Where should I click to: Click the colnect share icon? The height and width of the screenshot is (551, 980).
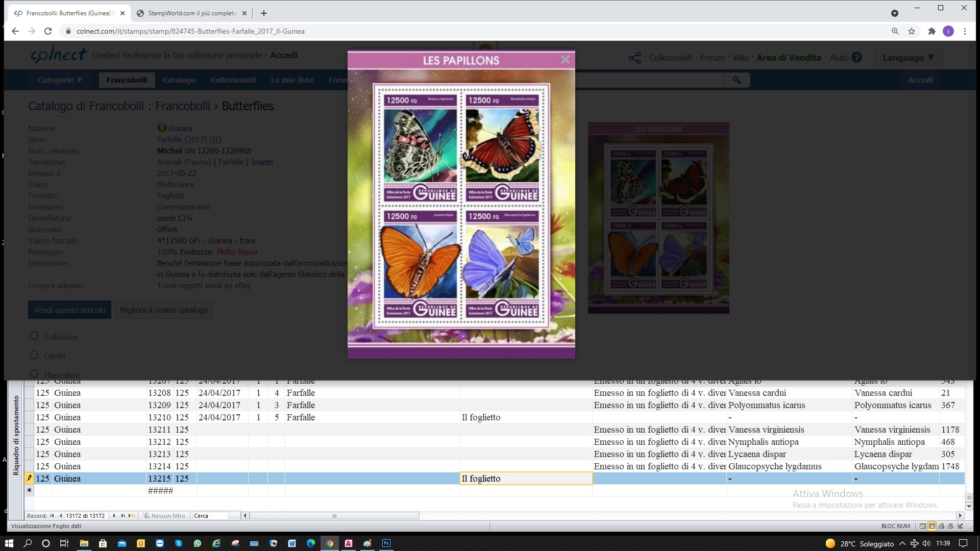tap(634, 58)
